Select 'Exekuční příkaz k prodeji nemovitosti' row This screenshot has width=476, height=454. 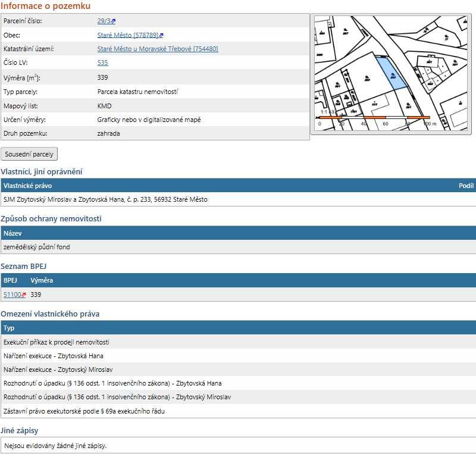point(238,342)
